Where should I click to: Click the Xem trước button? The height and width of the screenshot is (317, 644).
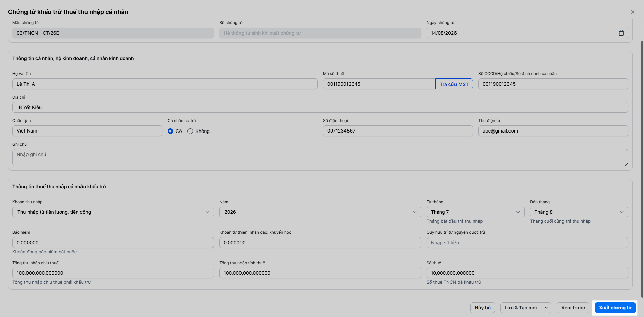573,308
